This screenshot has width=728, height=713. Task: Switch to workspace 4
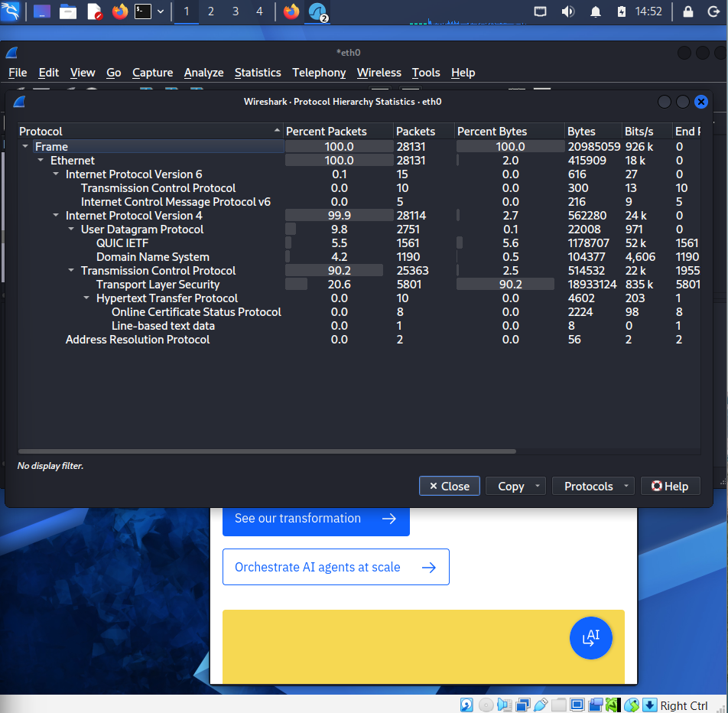pyautogui.click(x=259, y=11)
